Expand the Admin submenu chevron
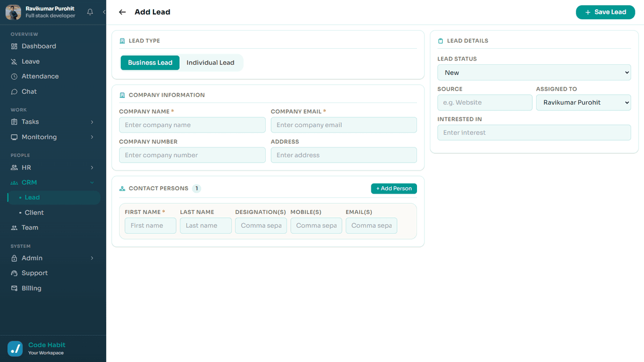 92,258
